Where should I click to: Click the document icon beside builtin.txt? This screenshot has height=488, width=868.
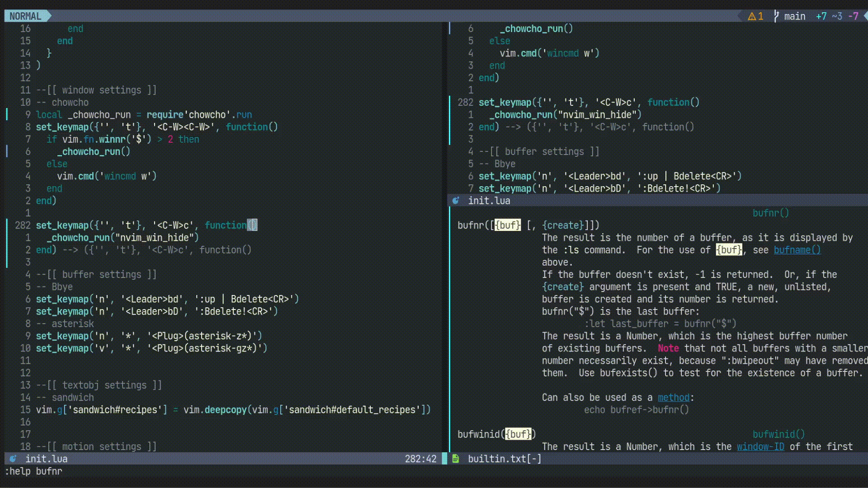point(456,459)
